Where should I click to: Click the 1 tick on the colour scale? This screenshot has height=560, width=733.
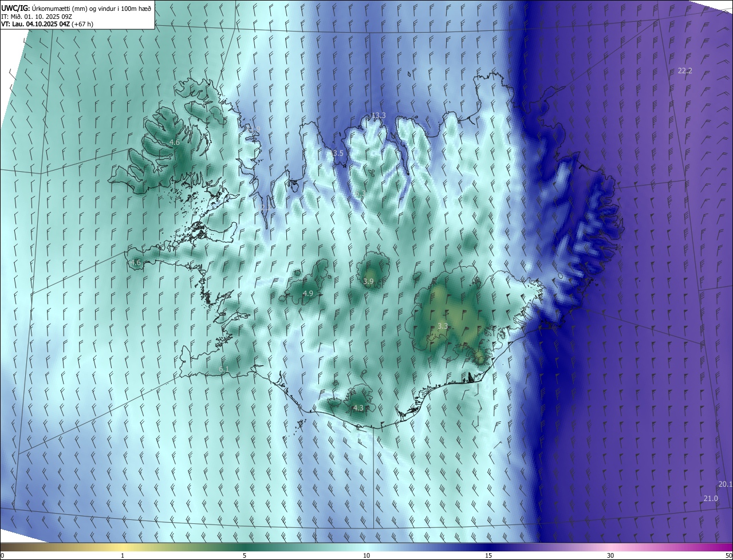(x=123, y=555)
